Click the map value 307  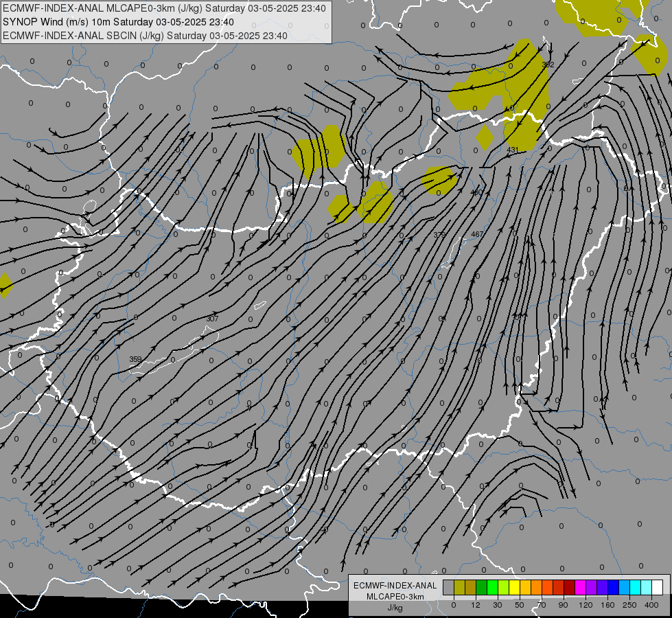click(212, 319)
